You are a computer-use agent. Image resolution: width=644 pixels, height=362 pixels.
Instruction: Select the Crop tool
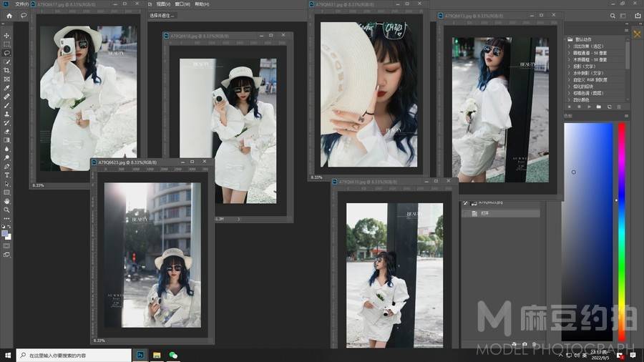tap(6, 71)
